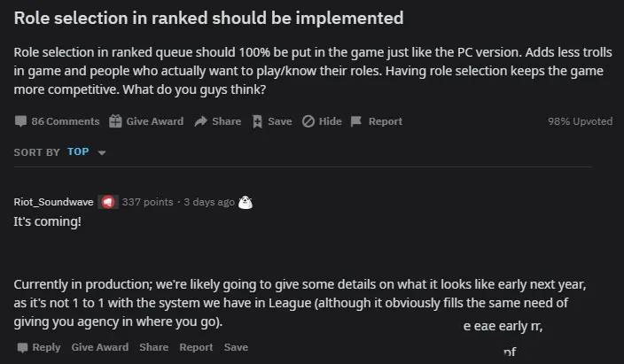
Task: Save the post with the bookmark icon
Action: pos(271,121)
